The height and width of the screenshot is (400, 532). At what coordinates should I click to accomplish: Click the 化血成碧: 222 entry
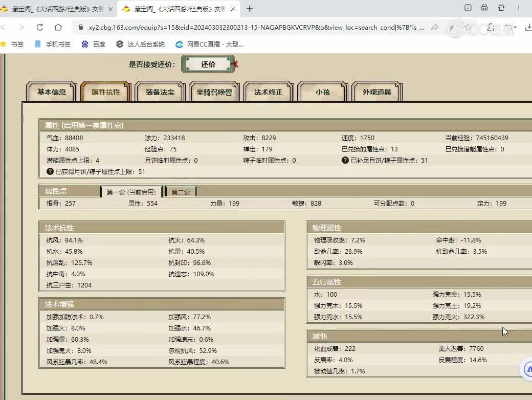pyautogui.click(x=335, y=348)
